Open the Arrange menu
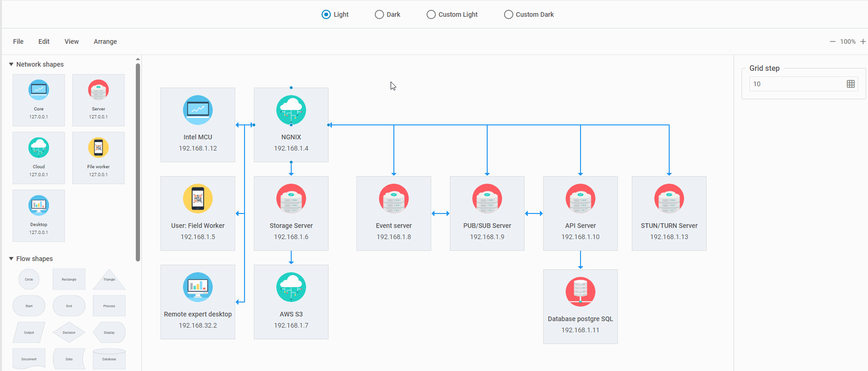 point(105,41)
